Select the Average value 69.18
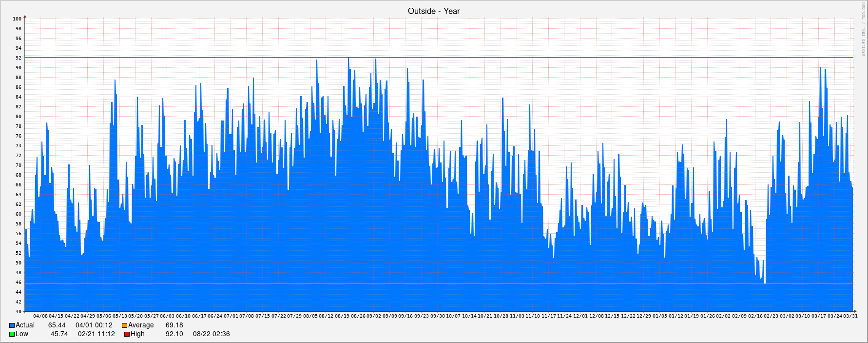This screenshot has width=868, height=343. 174,325
